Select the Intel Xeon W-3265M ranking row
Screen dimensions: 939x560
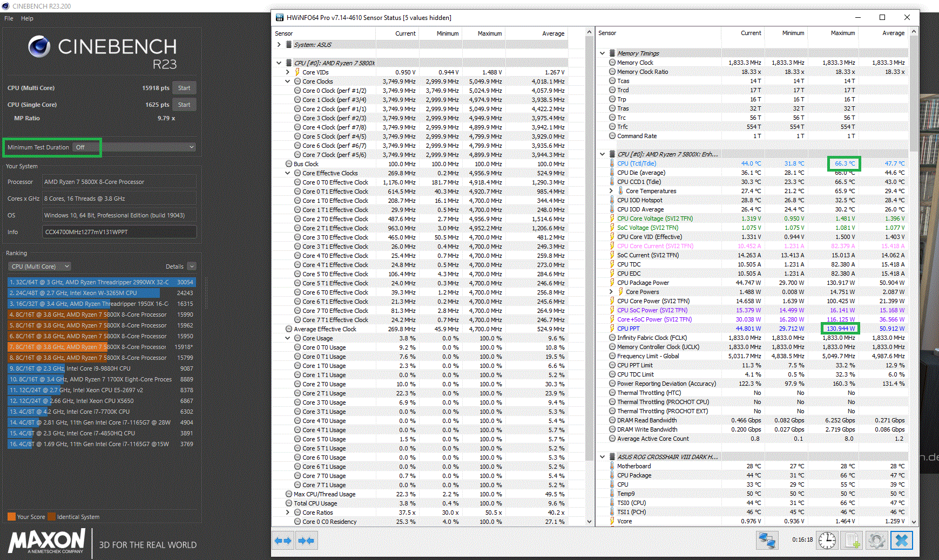click(101, 293)
